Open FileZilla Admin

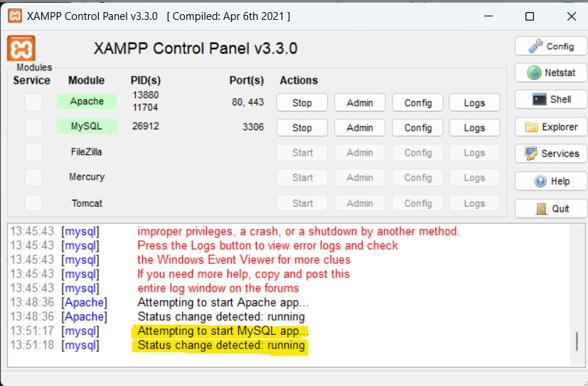[x=360, y=153]
